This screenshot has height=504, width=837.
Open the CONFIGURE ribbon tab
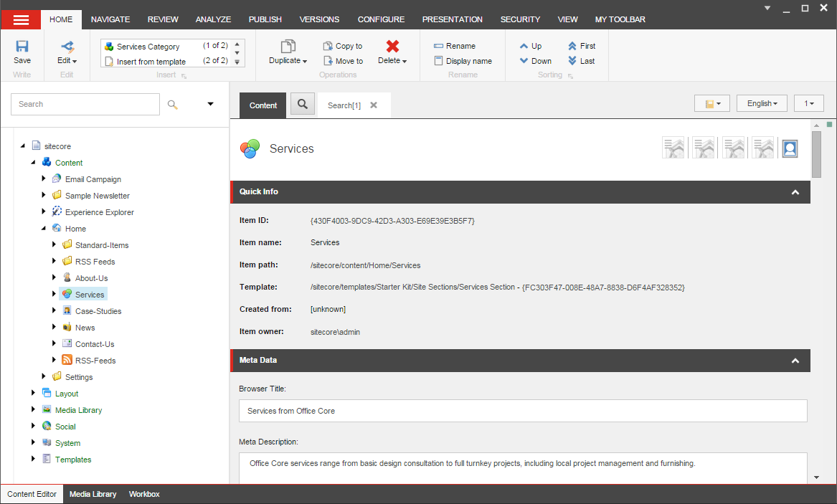pyautogui.click(x=381, y=19)
